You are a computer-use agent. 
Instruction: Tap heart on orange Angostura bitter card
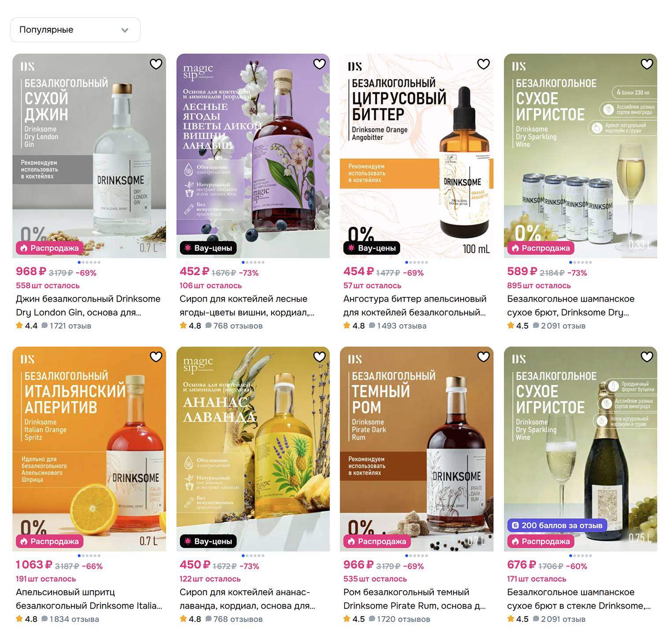[484, 64]
